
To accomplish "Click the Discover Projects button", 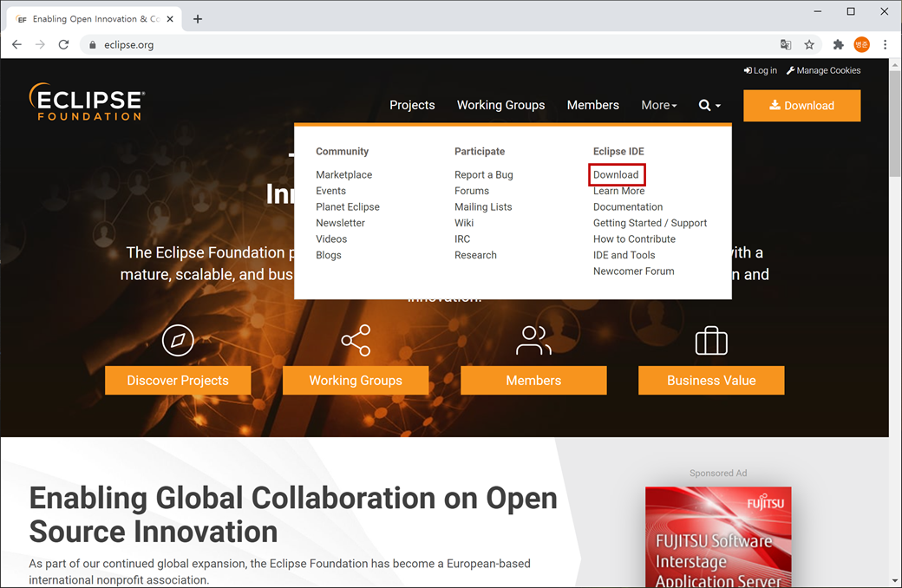I will click(178, 381).
